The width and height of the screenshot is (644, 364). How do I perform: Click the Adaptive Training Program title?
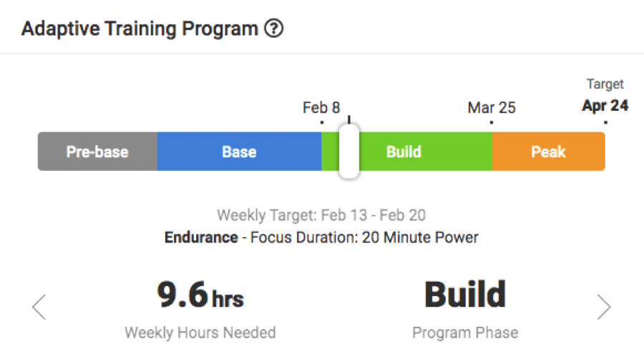140,29
